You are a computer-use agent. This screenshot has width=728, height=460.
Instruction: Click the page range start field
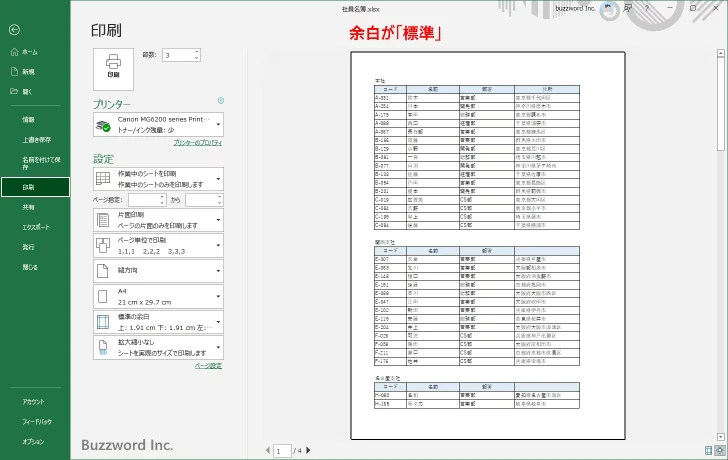click(x=144, y=200)
